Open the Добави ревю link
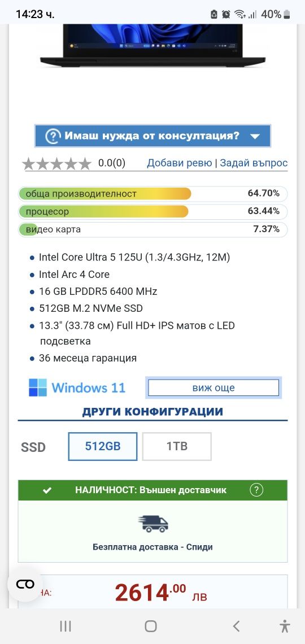305x644 pixels. click(180, 163)
